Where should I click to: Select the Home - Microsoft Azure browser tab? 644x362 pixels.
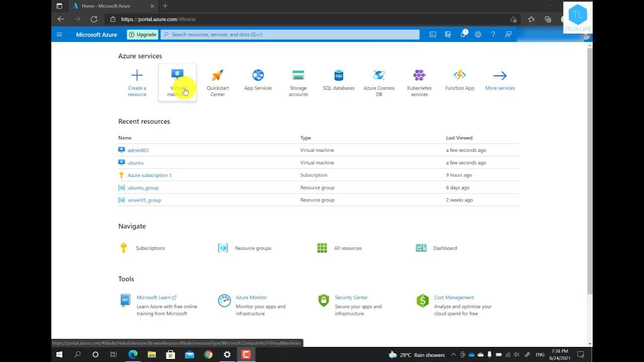113,6
